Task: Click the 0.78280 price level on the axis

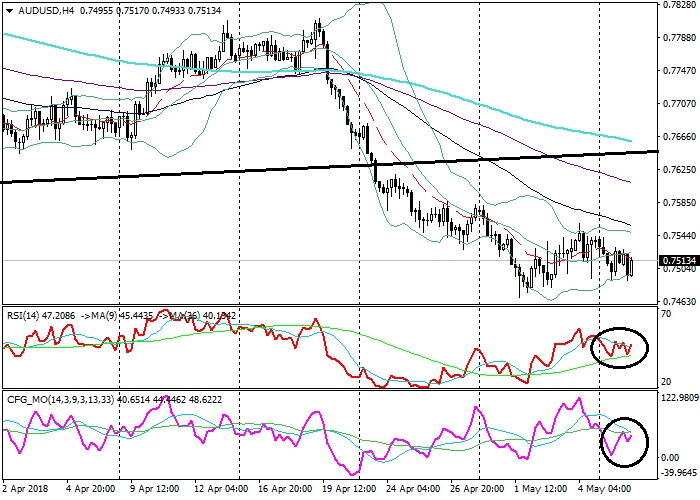Action: tap(678, 6)
